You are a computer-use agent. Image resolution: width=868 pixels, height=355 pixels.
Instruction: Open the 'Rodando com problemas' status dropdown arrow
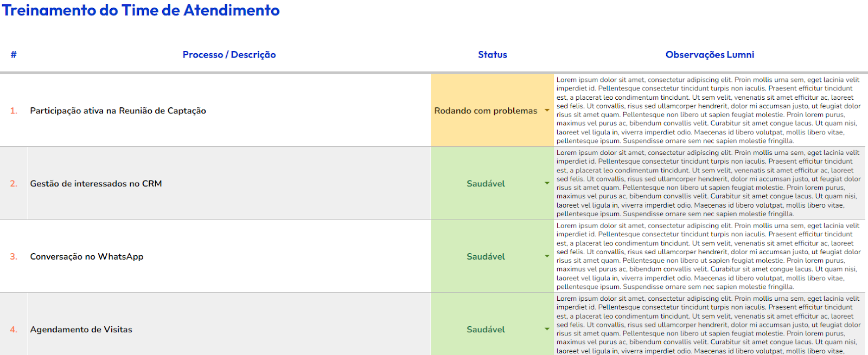pos(547,111)
